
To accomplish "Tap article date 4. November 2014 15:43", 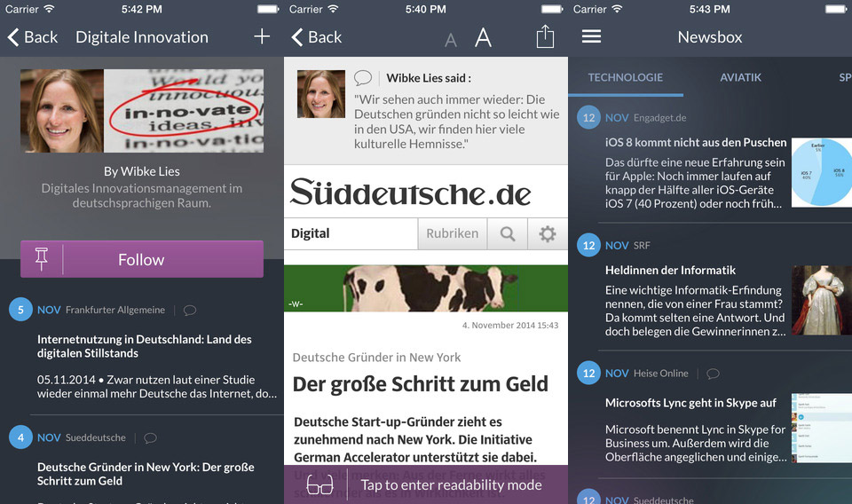I will (510, 326).
